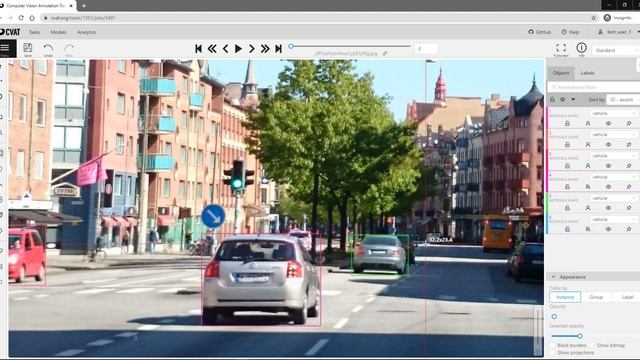The width and height of the screenshot is (640, 360).
Task: Pin object 1
Action: pyautogui.click(x=629, y=123)
